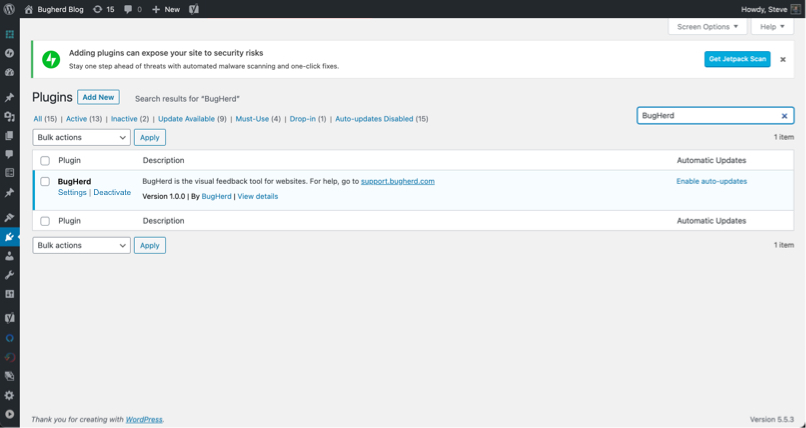This screenshot has width=806, height=428.
Task: Click the Add New plugin button
Action: tap(98, 97)
